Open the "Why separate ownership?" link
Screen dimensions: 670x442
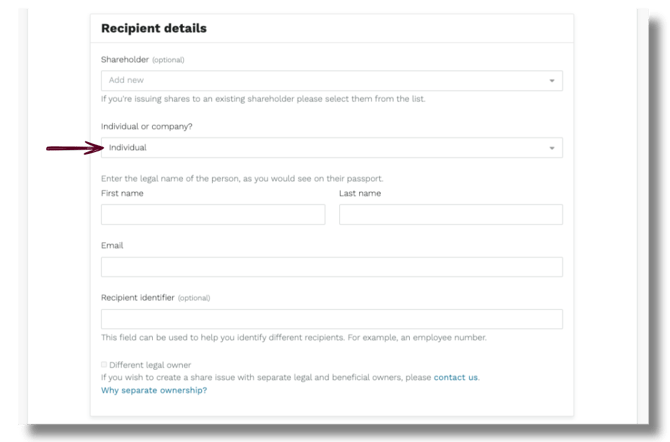pyautogui.click(x=154, y=390)
